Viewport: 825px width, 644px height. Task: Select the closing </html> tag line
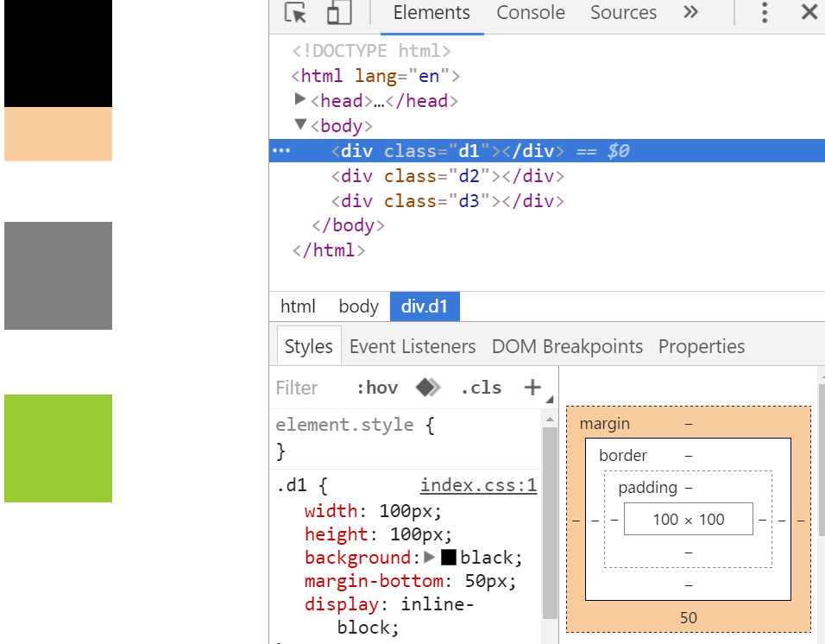click(x=329, y=250)
